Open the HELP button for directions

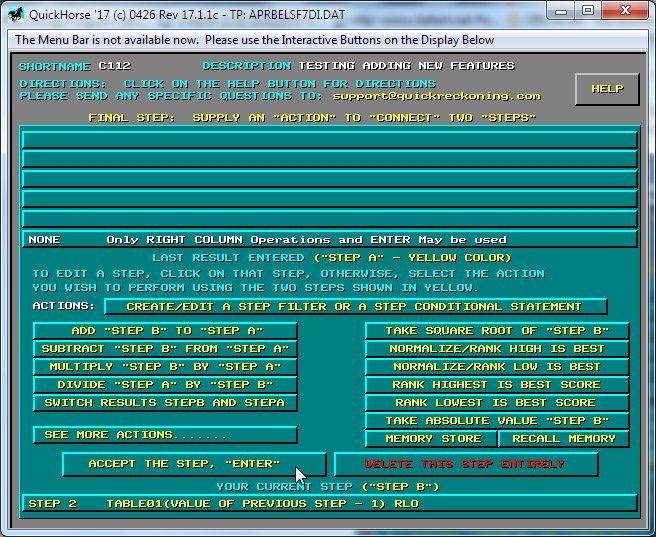point(607,89)
